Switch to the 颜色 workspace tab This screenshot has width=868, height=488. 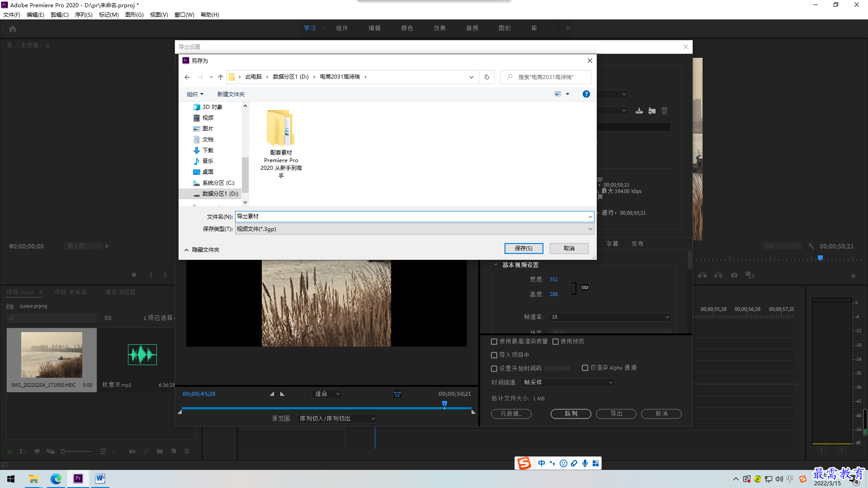click(407, 28)
